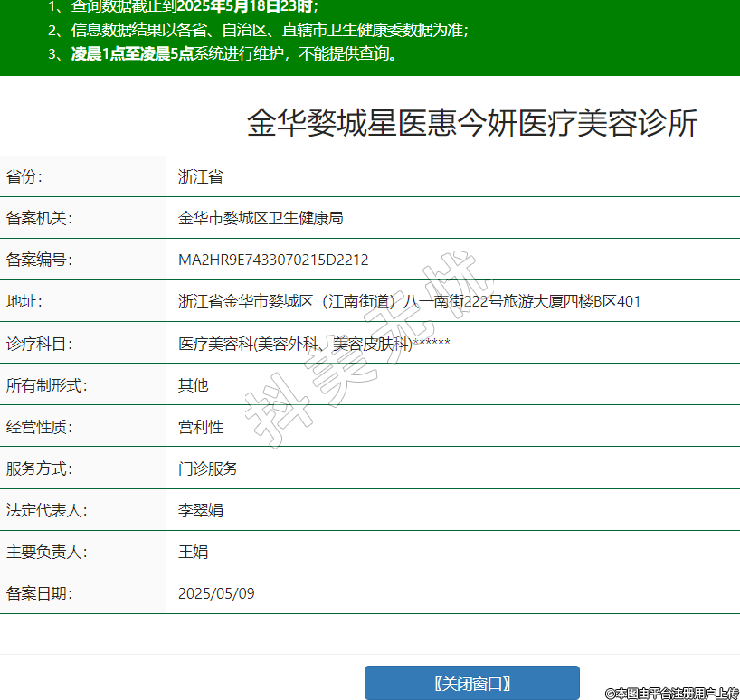Click the 地址 row label
This screenshot has width=740, height=700.
point(24,302)
